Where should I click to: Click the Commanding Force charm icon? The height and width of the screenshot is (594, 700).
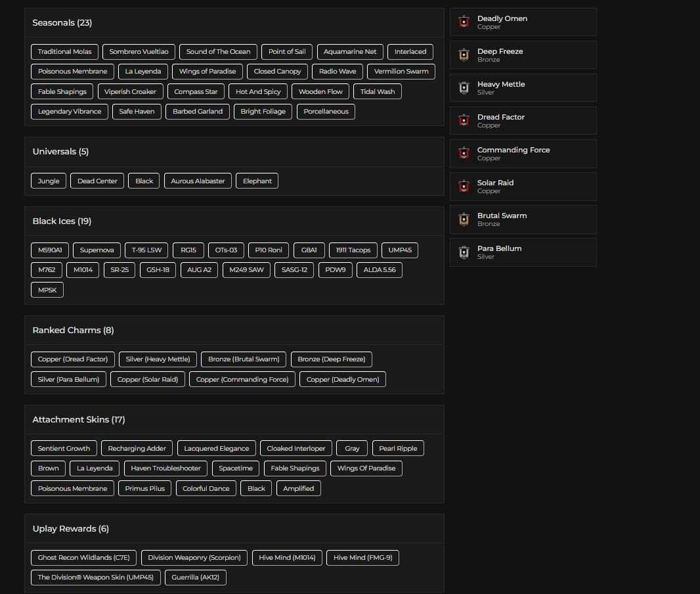(464, 154)
